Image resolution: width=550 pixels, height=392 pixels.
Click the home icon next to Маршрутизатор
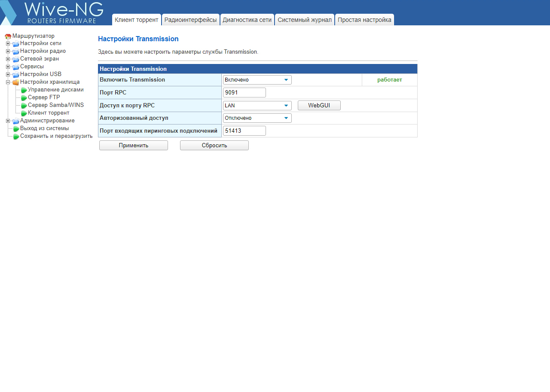pyautogui.click(x=8, y=36)
